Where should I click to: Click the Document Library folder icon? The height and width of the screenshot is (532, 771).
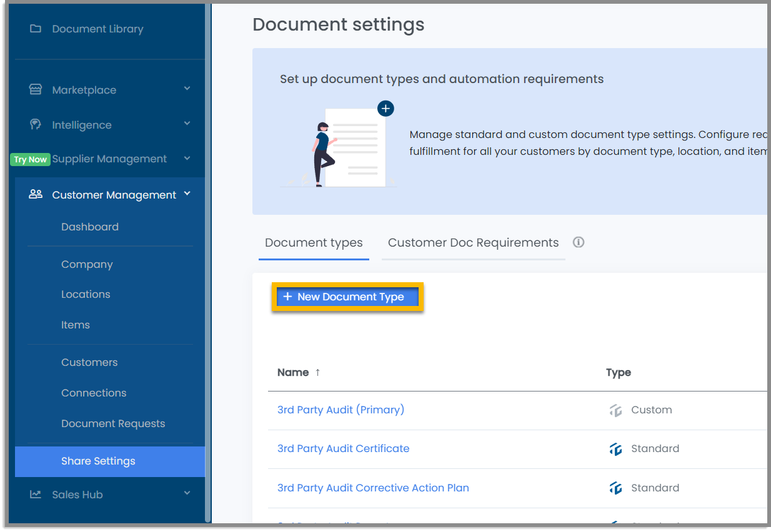click(37, 28)
